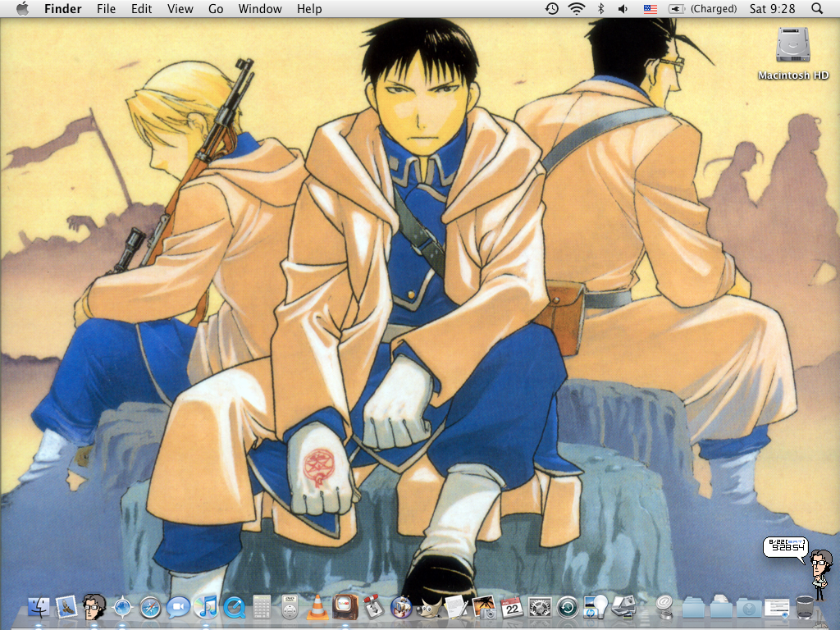Open System Preferences gear icon in Dock
The height and width of the screenshot is (630, 840).
(540, 607)
